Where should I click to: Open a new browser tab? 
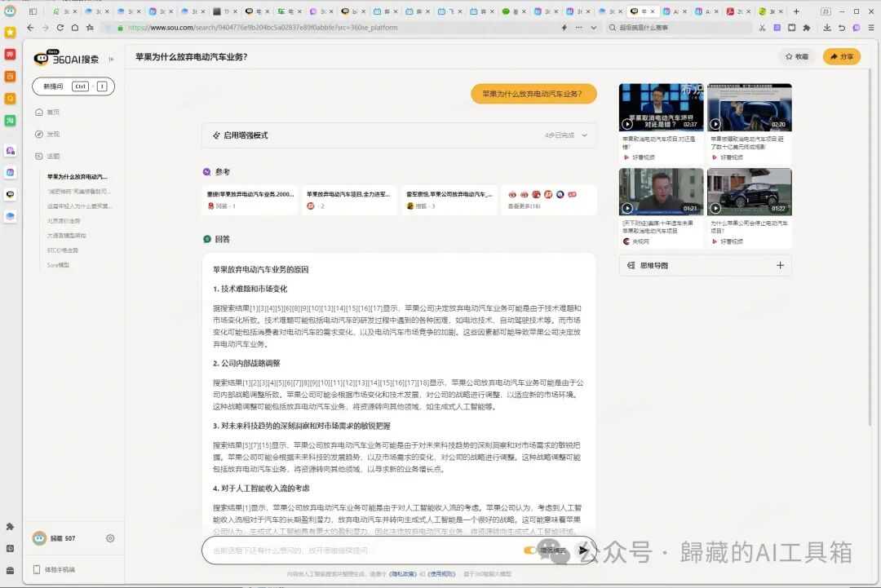click(x=796, y=11)
